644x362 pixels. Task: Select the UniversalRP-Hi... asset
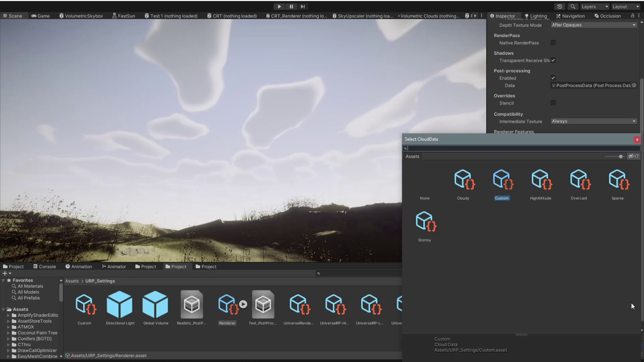tap(334, 308)
